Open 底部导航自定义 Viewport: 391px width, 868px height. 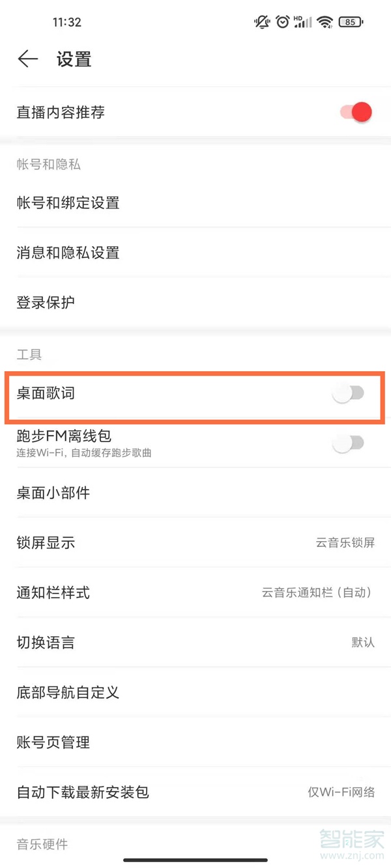pos(195,692)
